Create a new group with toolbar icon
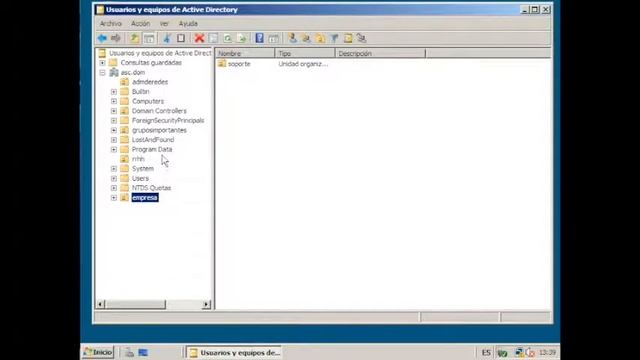640x360 pixels. pos(306,38)
